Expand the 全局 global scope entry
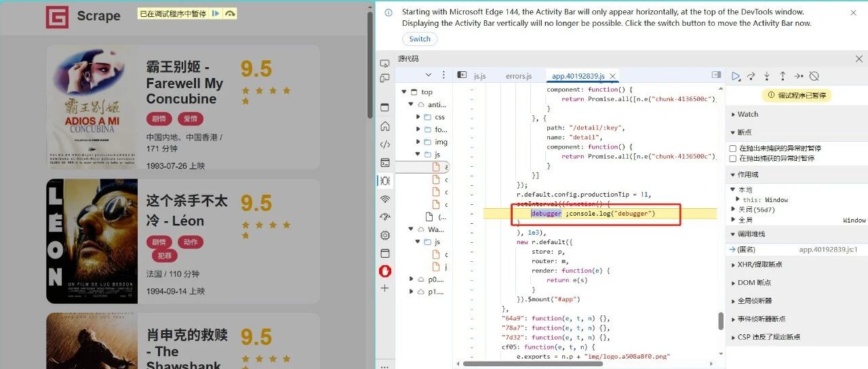Screen dimensions: 868x369 (x=732, y=220)
